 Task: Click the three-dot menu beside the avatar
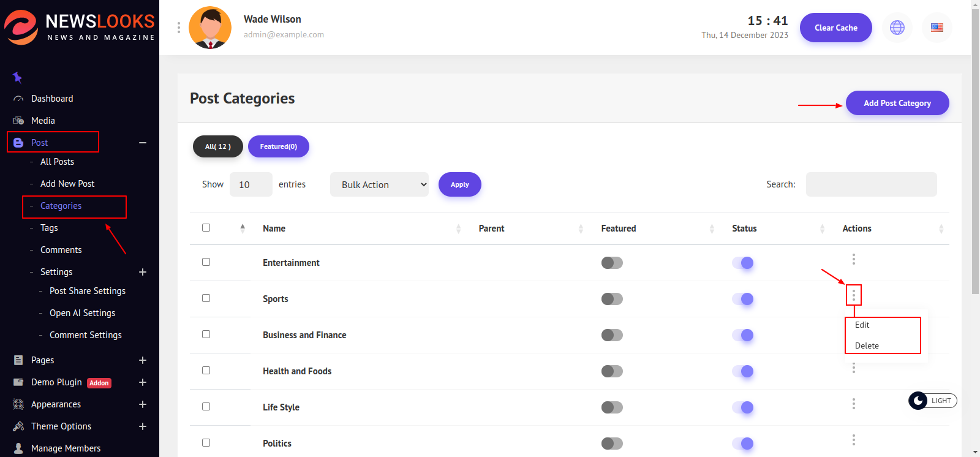pyautogui.click(x=178, y=28)
